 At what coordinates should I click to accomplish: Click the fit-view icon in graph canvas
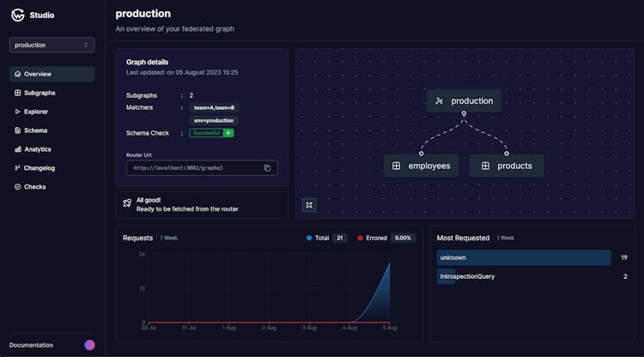pos(309,204)
